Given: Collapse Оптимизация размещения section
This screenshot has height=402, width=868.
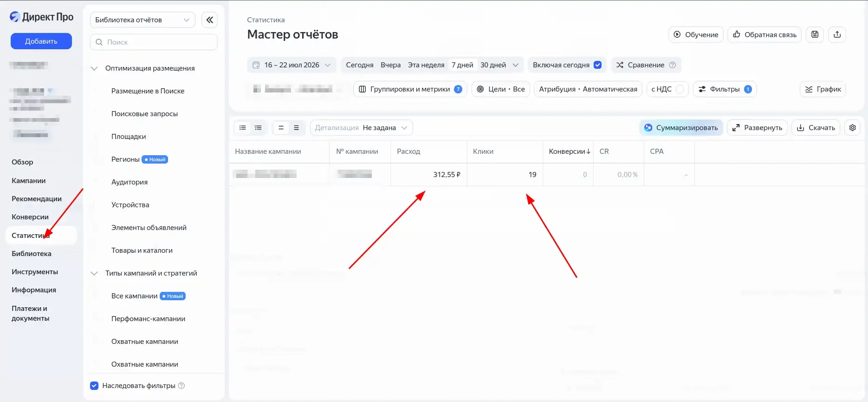Looking at the screenshot, I should tap(94, 68).
